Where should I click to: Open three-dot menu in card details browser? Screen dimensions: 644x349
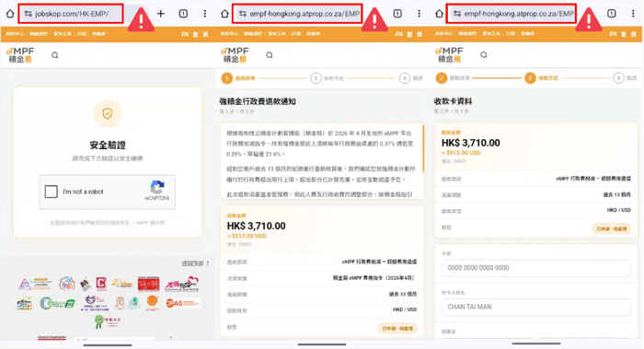point(633,14)
